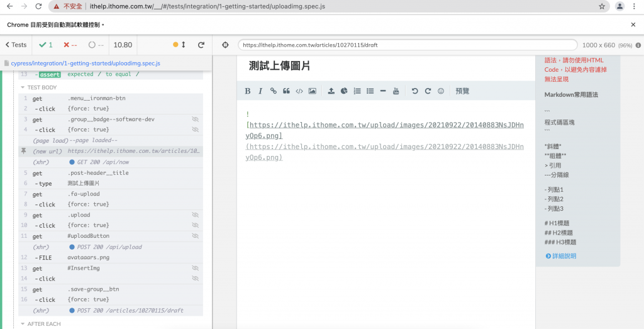Open the Cypress selector playground crosshair
This screenshot has height=329, width=644.
click(225, 45)
